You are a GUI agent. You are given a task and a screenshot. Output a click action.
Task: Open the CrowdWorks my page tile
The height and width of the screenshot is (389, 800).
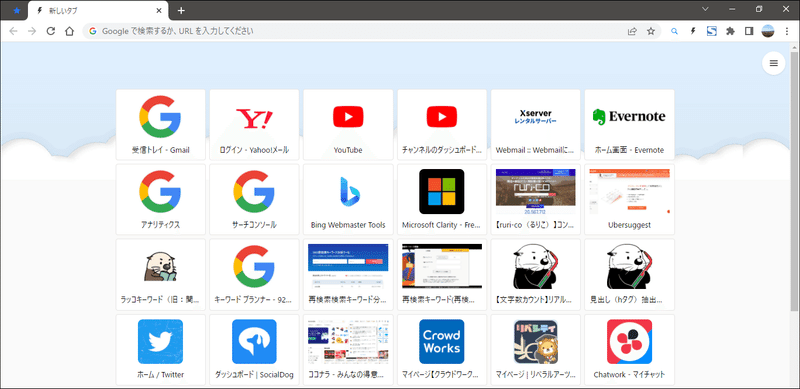tap(442, 349)
